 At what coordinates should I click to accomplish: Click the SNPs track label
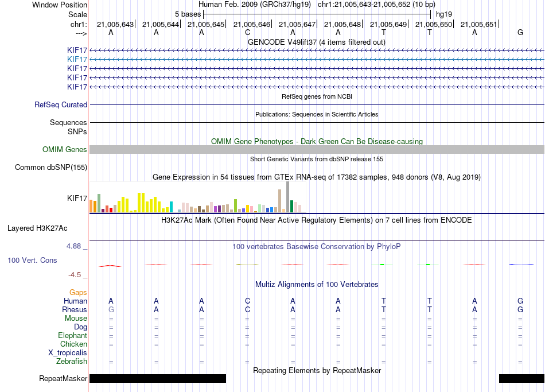coord(77,132)
